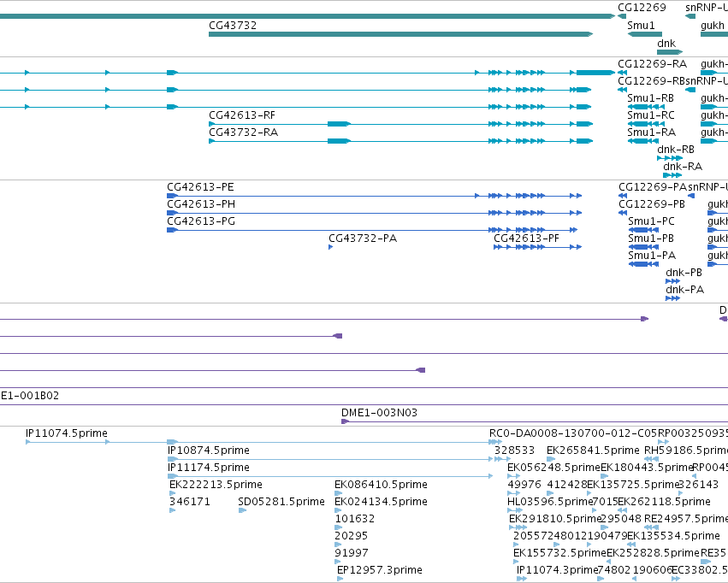The width and height of the screenshot is (728, 583).
Task: Open EST EK135725.5prime
Action: [x=634, y=486]
